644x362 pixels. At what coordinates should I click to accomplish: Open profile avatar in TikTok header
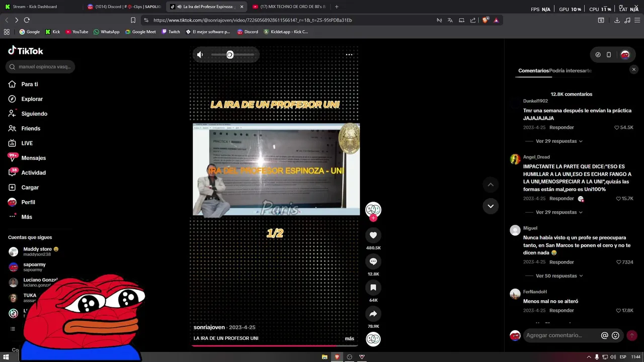pyautogui.click(x=625, y=55)
